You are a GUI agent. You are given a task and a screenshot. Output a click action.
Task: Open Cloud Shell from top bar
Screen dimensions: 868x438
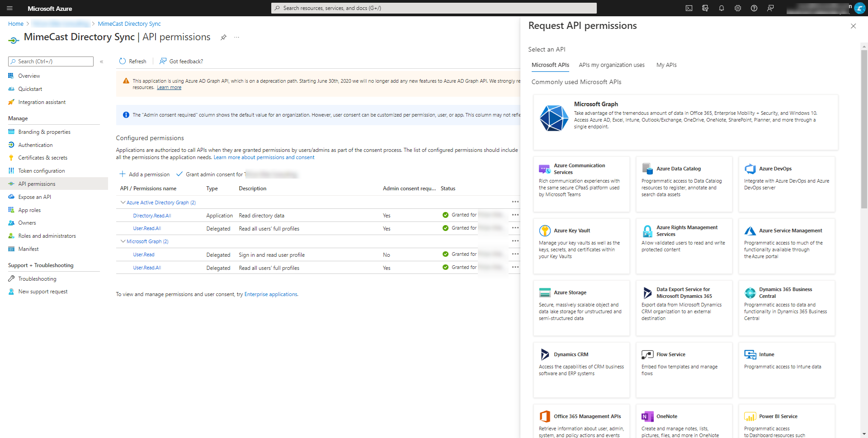689,8
